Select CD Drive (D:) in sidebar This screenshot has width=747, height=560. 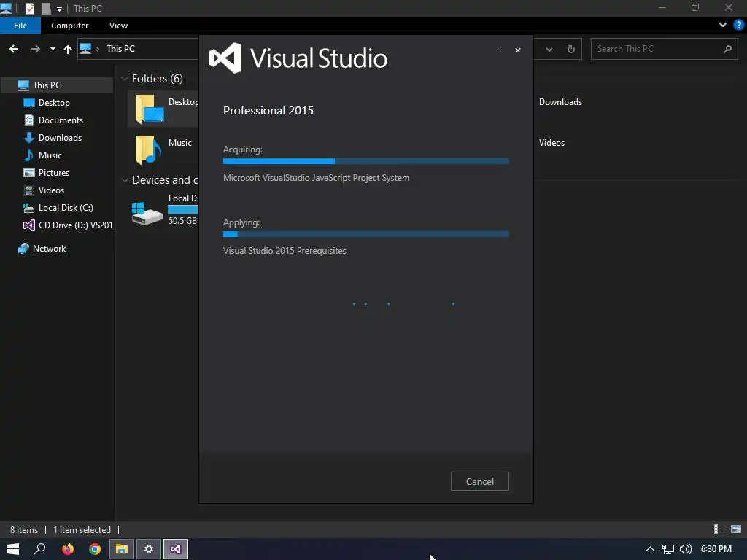tap(75, 225)
